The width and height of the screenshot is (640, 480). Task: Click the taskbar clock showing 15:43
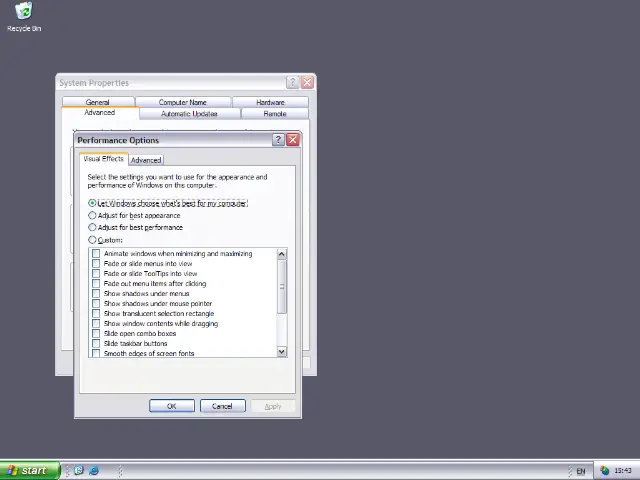(x=623, y=471)
